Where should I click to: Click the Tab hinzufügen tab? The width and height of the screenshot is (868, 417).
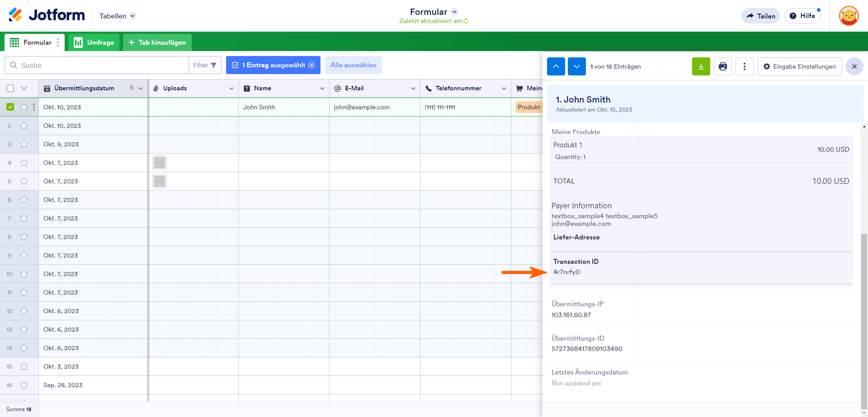[157, 42]
